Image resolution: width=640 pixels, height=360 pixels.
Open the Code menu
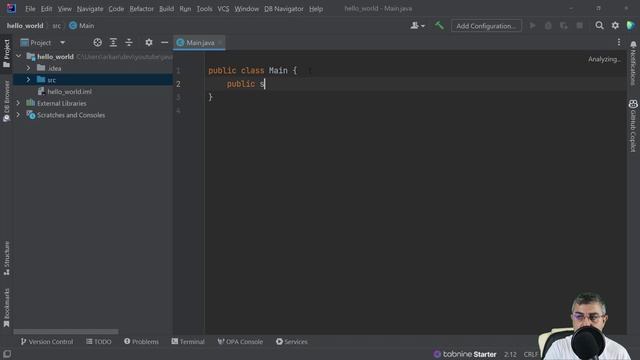116,9
